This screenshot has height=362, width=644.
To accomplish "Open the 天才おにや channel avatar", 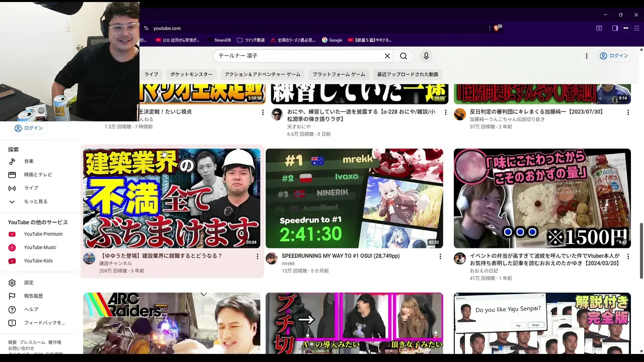I will (277, 114).
